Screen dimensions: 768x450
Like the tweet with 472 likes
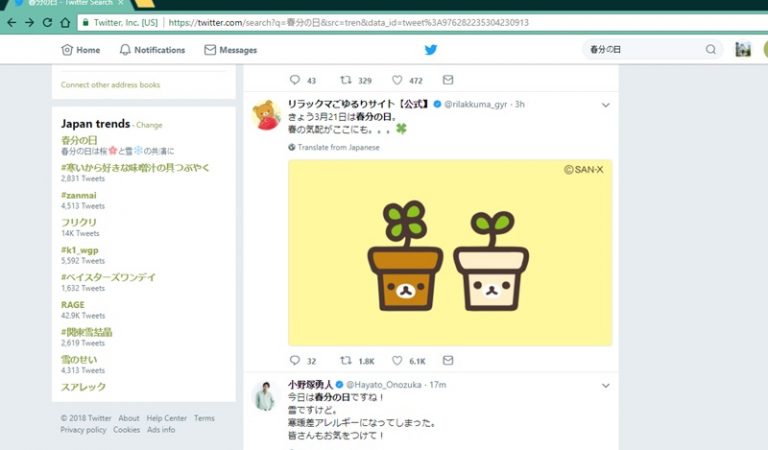[x=397, y=80]
